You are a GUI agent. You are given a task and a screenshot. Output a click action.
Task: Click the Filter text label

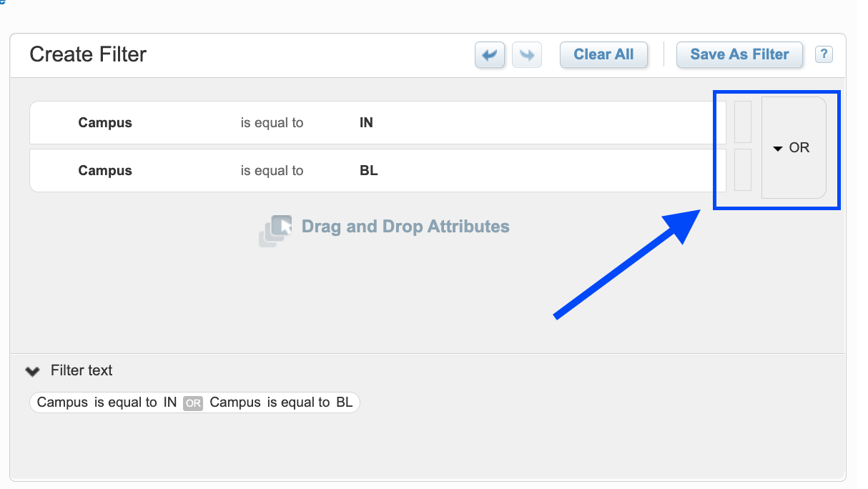82,370
